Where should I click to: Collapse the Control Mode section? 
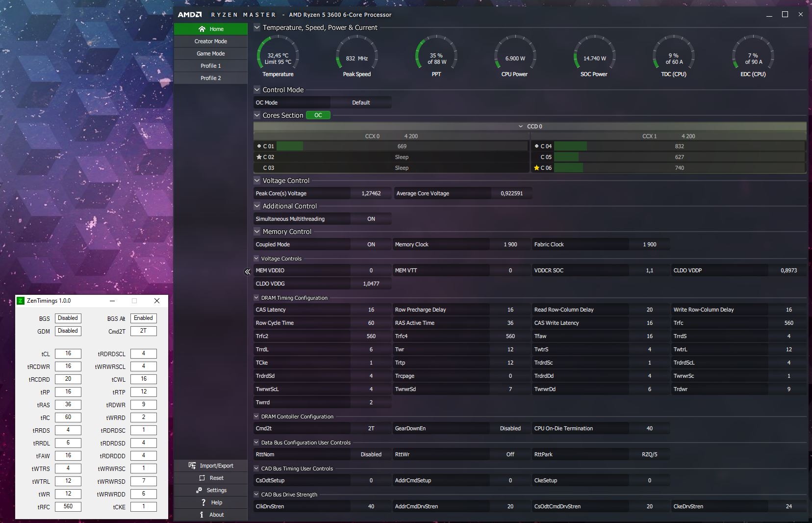[x=257, y=90]
